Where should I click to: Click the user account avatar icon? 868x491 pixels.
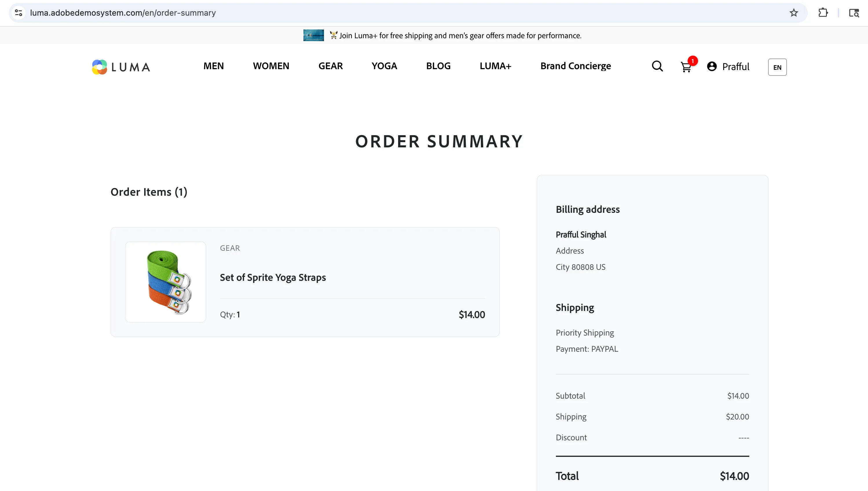coord(712,66)
